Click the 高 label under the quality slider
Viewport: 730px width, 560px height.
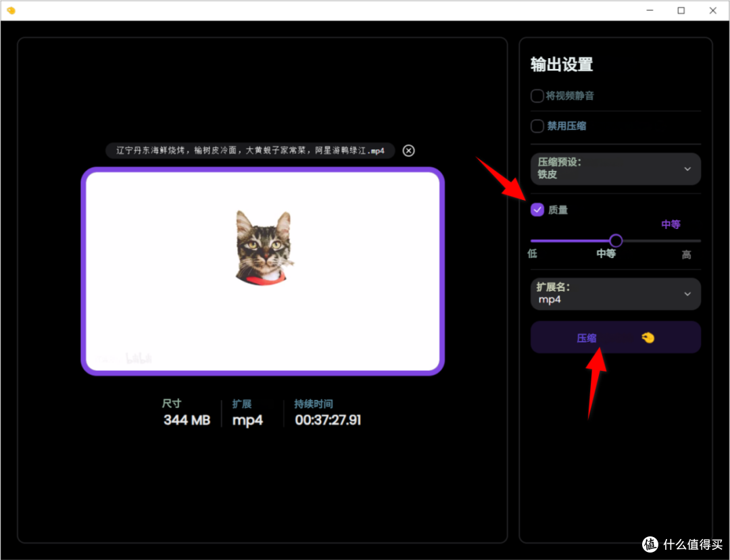point(686,255)
